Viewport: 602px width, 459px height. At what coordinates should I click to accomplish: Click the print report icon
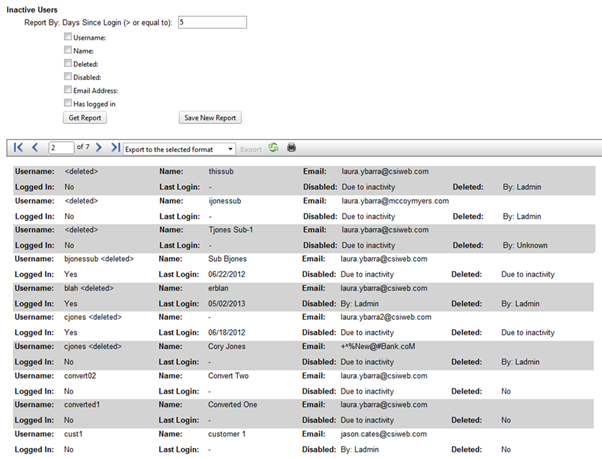tap(291, 148)
